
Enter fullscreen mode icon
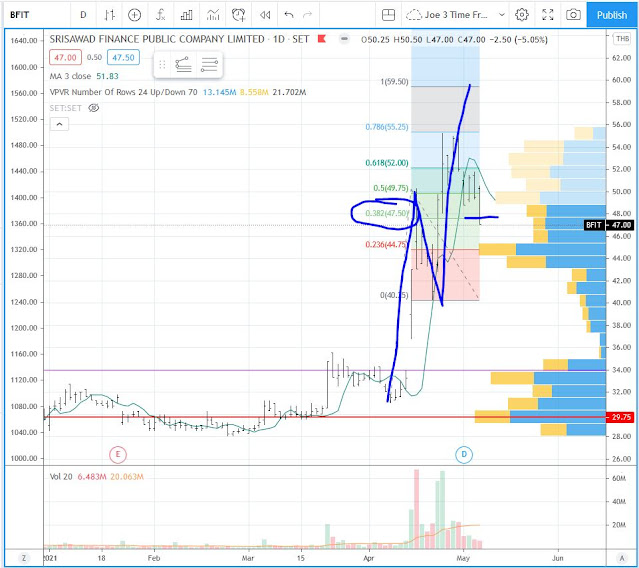[x=548, y=15]
